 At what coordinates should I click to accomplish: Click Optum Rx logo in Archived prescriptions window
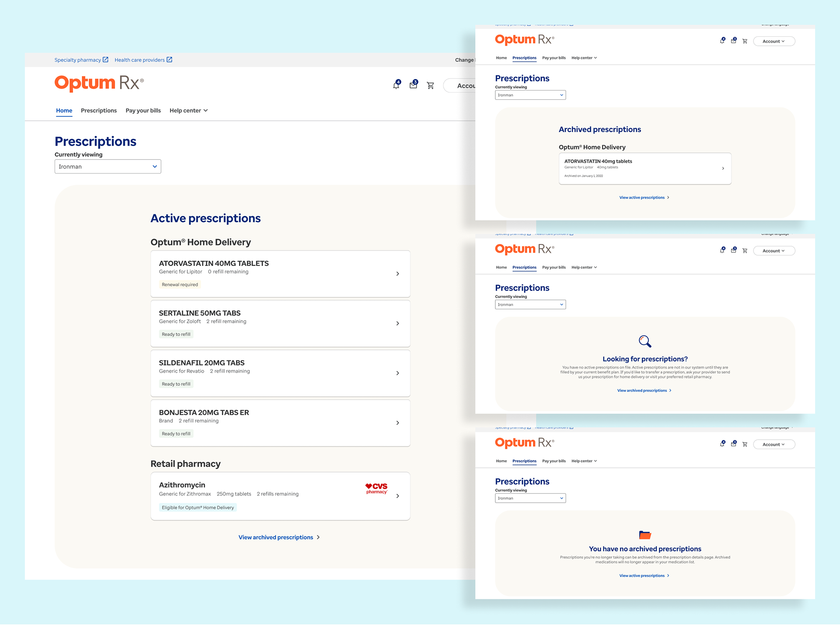pyautogui.click(x=525, y=39)
